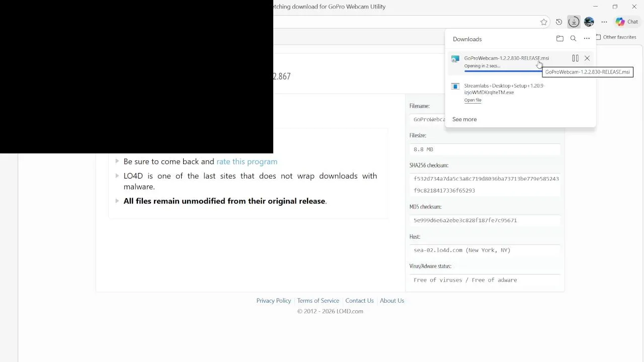Open Privacy Policy footer link
The width and height of the screenshot is (644, 362).
coord(274,301)
